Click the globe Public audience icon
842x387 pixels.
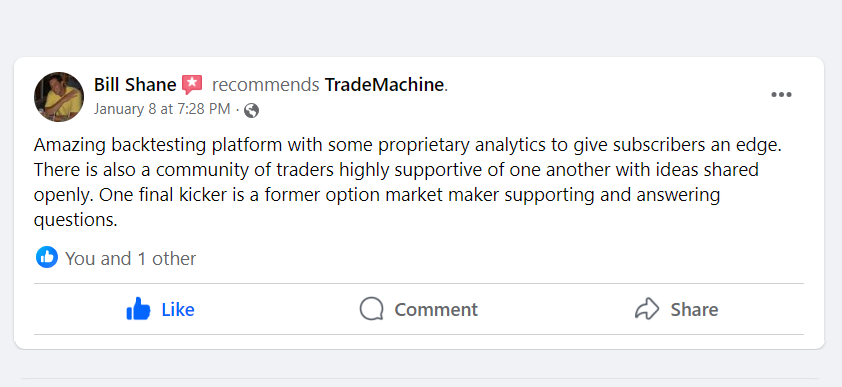[251, 111]
